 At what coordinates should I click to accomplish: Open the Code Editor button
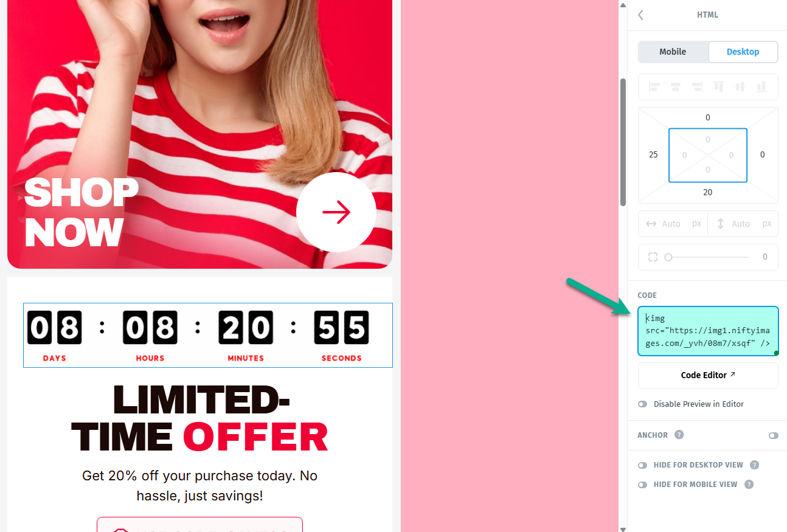point(708,375)
